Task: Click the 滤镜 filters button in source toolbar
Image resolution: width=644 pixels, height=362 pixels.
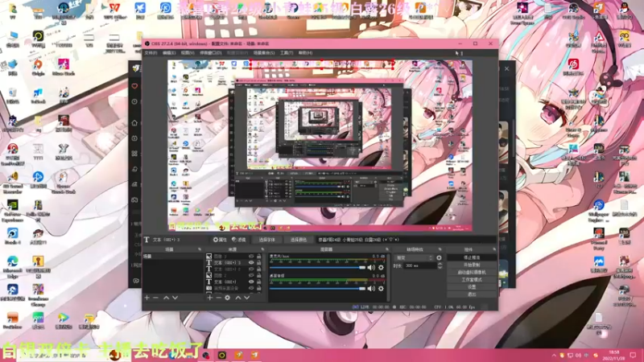Action: tap(238, 240)
